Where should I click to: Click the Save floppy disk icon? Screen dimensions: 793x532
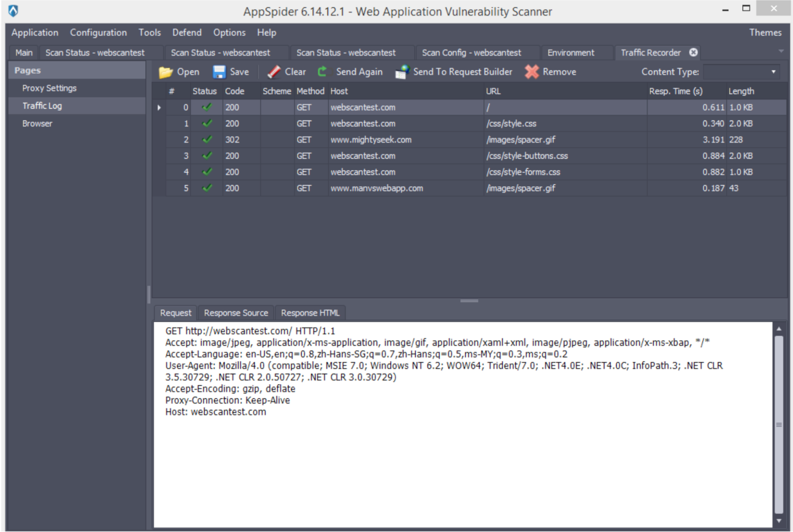coord(219,72)
